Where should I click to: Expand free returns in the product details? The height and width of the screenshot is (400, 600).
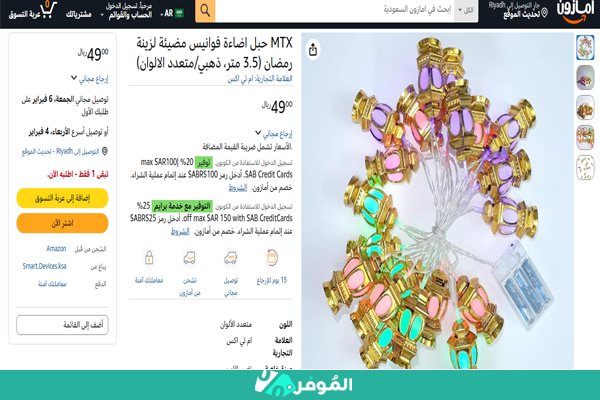click(x=274, y=134)
